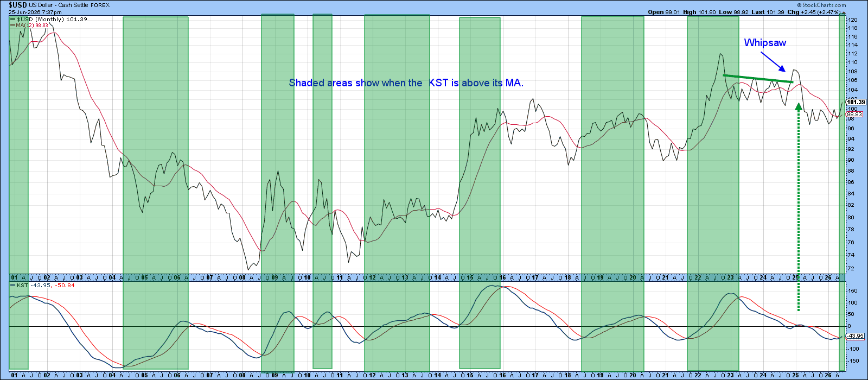Click the Low 98.92 value in the header
868x380 pixels.
734,12
